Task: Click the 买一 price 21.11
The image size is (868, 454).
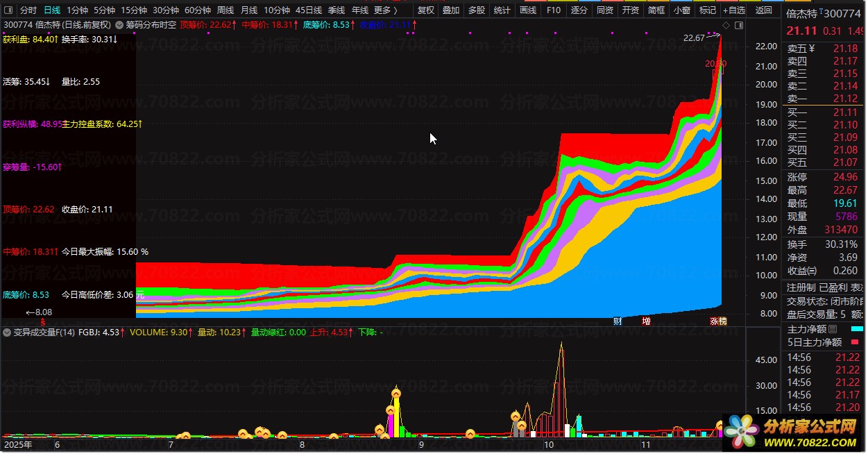Action: coord(846,112)
